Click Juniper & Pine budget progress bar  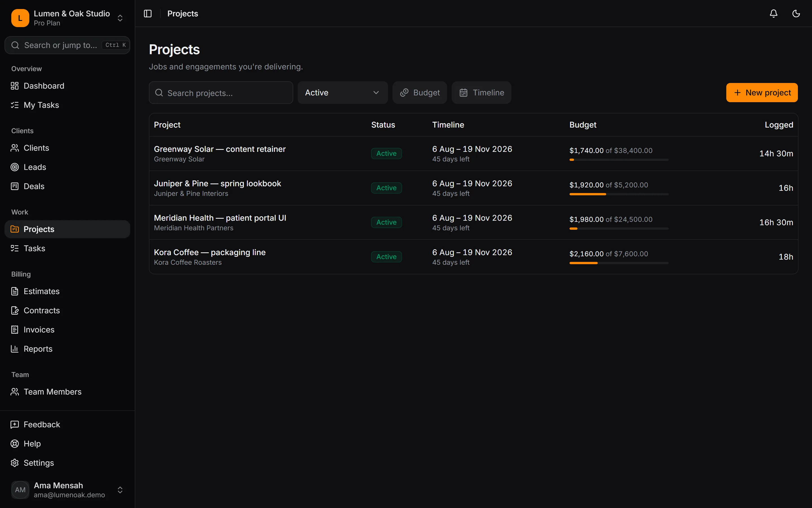619,194
